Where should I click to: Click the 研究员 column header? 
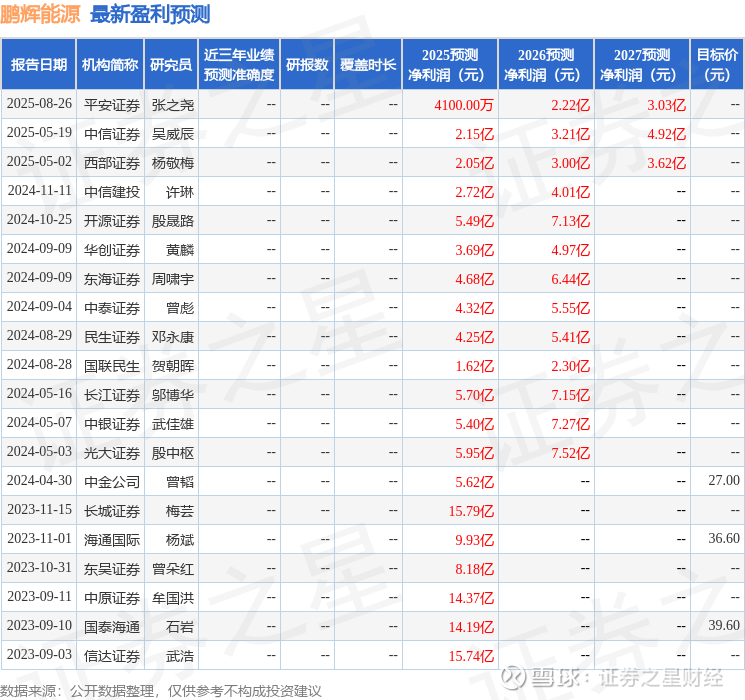click(x=171, y=65)
